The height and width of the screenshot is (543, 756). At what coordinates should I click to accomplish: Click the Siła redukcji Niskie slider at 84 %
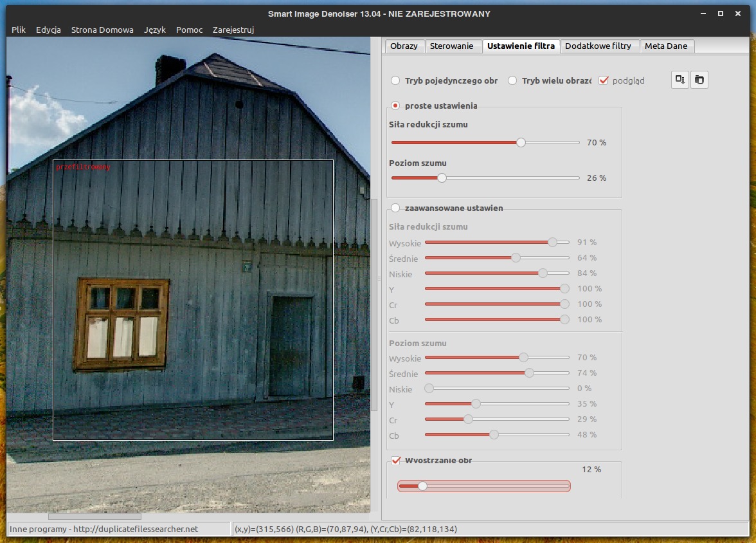coord(543,273)
